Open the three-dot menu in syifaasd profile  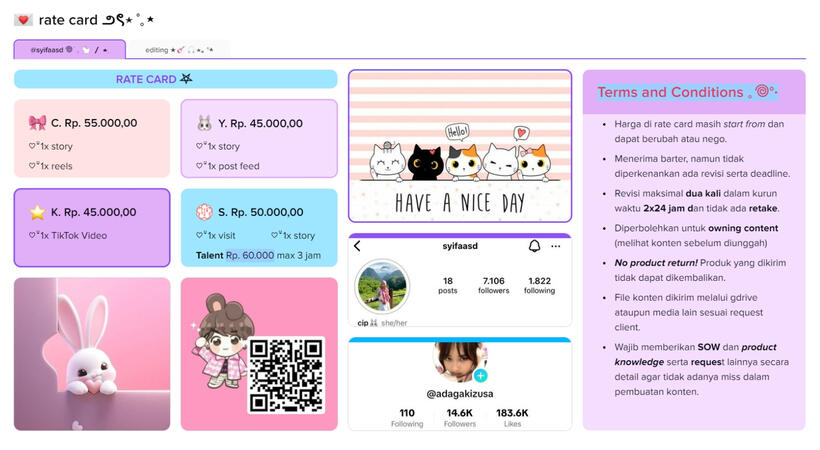[x=555, y=246]
